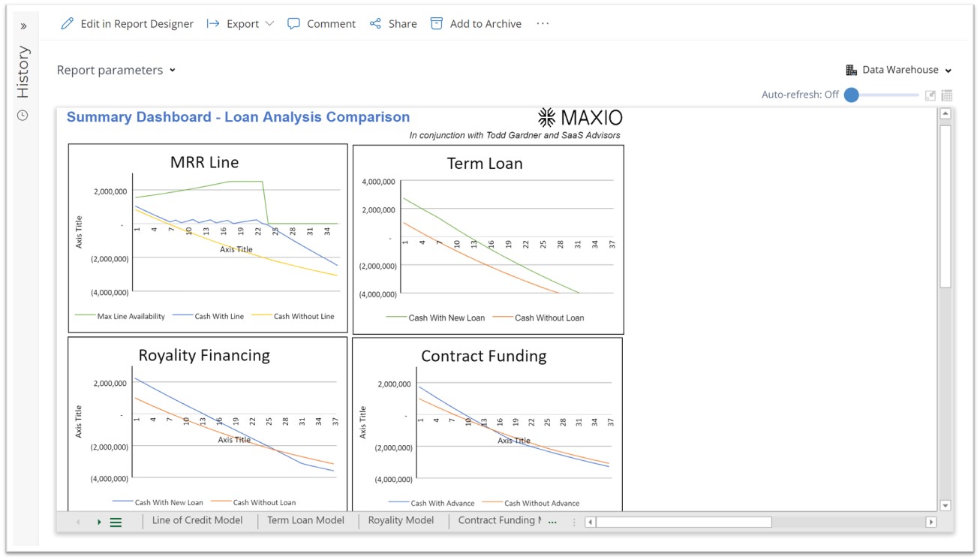
Task: Open the Royality Model sheet tab
Action: point(401,520)
